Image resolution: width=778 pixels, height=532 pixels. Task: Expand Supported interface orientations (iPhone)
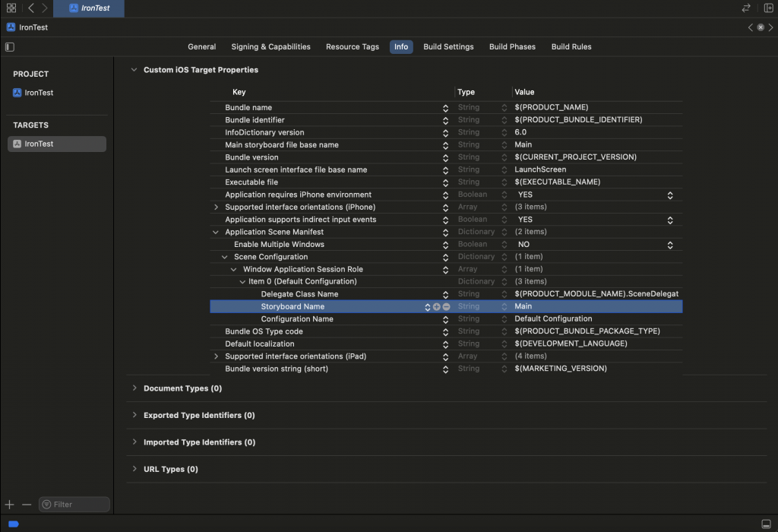point(216,207)
